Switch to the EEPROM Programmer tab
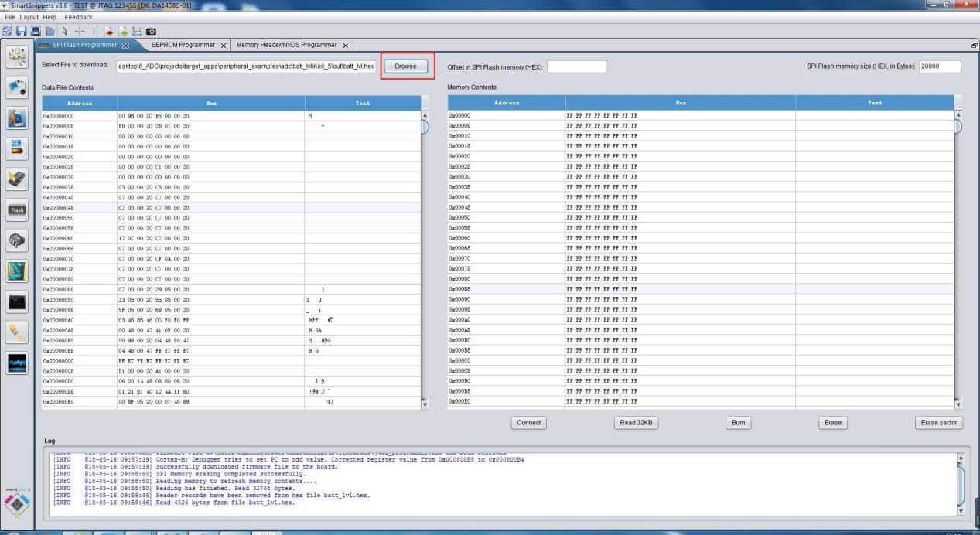The image size is (980, 535). [183, 46]
